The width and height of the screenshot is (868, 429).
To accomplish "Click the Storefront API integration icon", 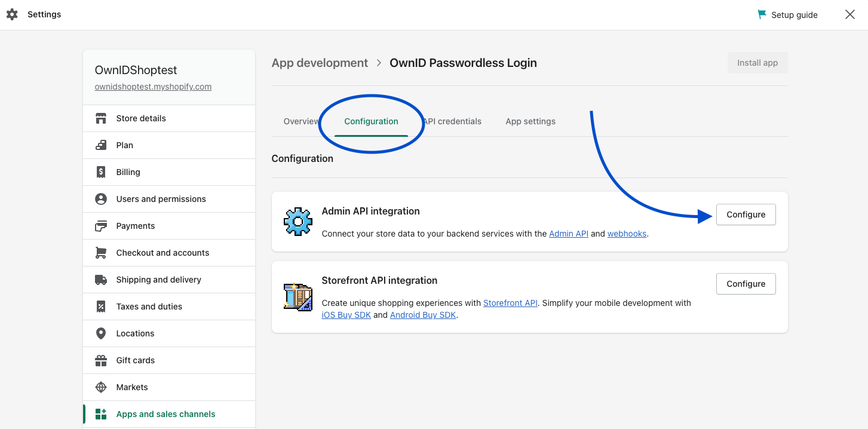I will pyautogui.click(x=297, y=296).
